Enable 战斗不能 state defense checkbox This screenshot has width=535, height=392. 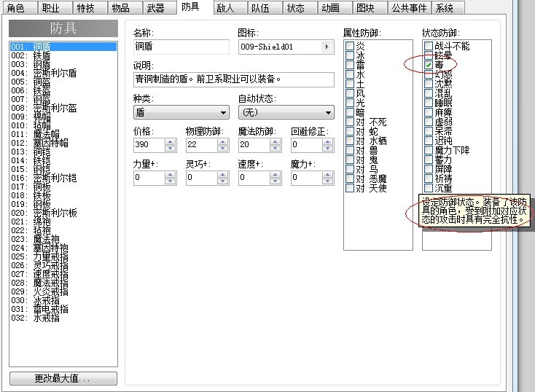pos(429,46)
